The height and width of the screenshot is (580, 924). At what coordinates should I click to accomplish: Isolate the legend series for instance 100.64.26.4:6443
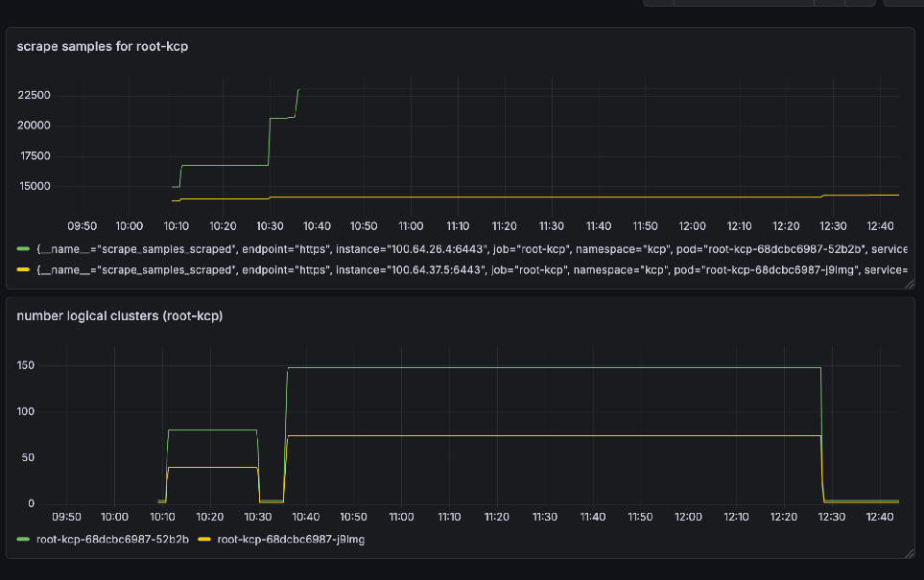pyautogui.click(x=471, y=249)
